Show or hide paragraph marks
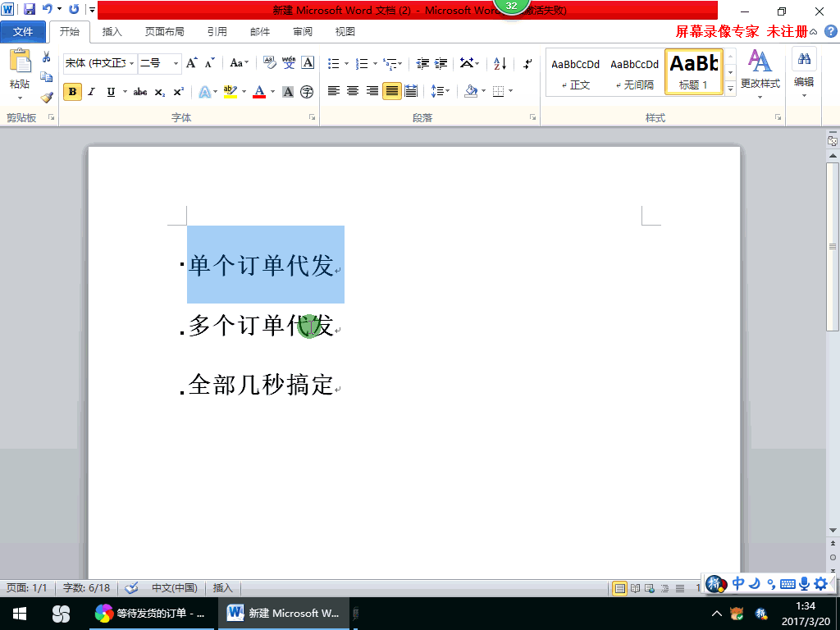This screenshot has width=840, height=630. (x=527, y=64)
